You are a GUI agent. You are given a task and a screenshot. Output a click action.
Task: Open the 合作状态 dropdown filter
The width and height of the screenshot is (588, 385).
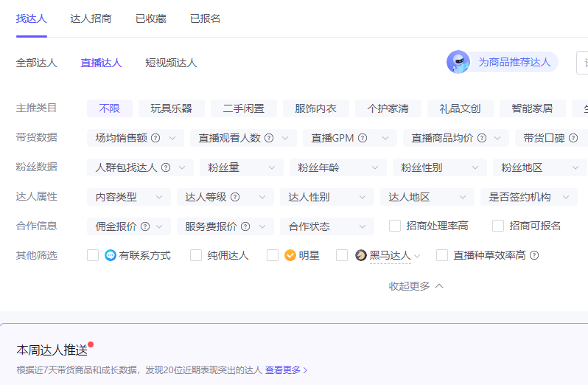[326, 226]
